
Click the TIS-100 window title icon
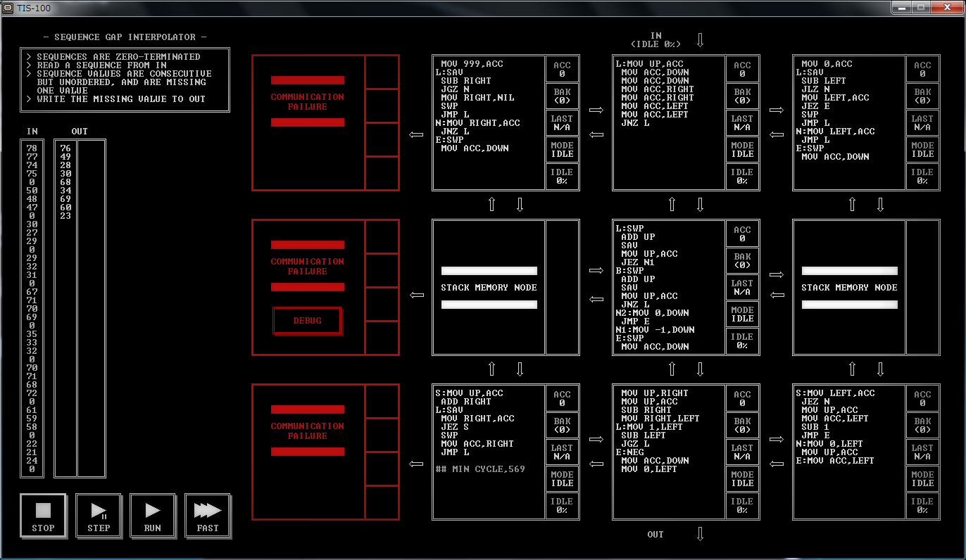(x=8, y=7)
